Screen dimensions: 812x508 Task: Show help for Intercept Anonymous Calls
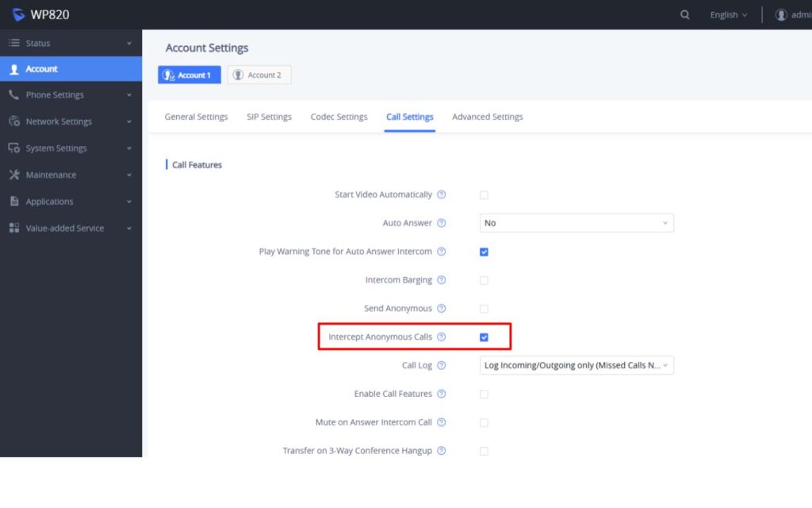(441, 337)
